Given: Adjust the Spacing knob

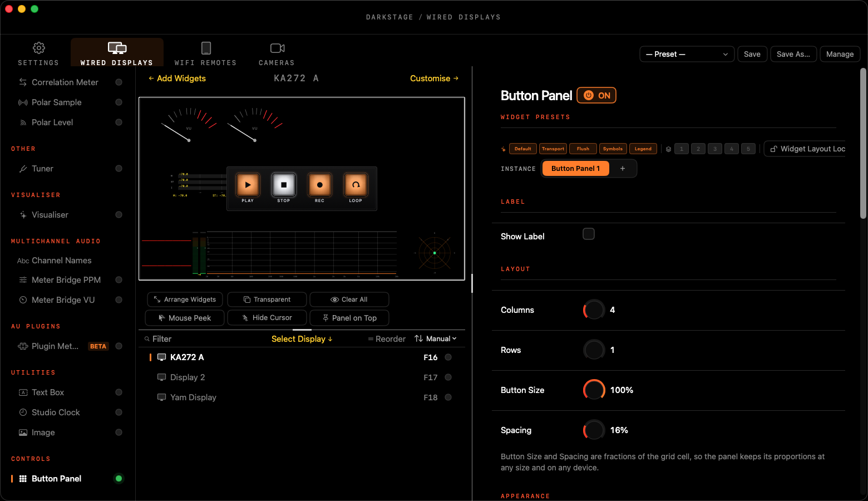Looking at the screenshot, I should click(594, 430).
